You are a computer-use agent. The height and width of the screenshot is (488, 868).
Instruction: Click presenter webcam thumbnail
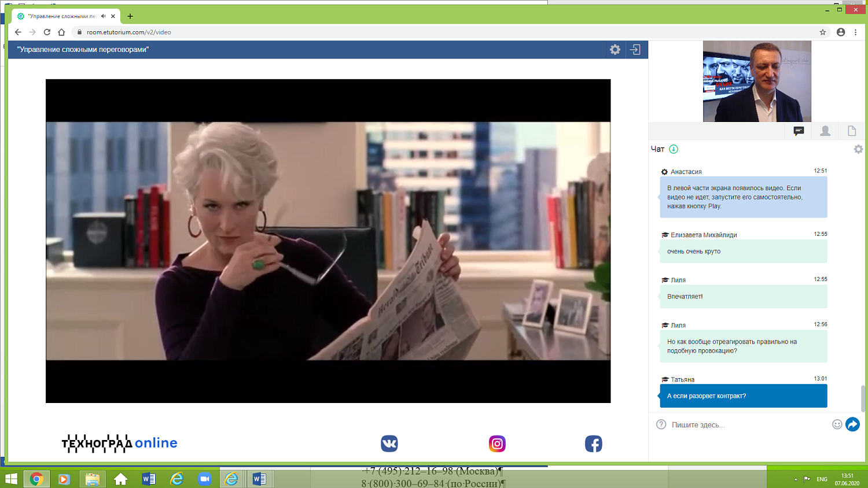click(x=757, y=81)
